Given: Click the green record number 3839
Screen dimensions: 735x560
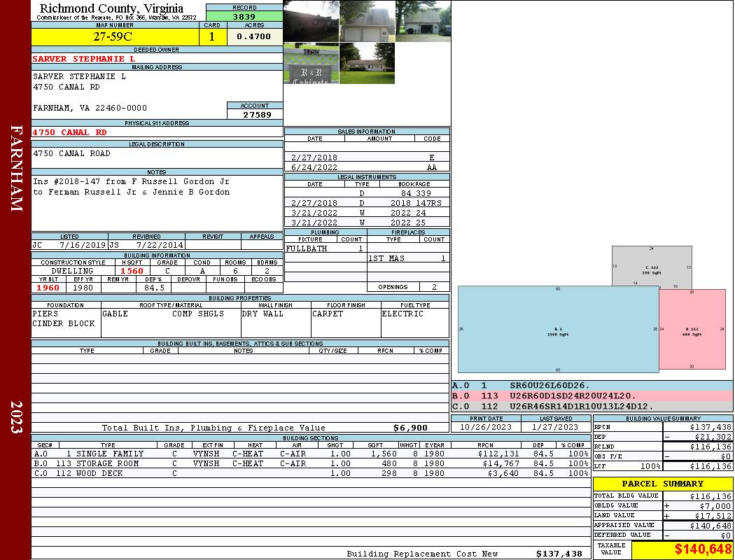Looking at the screenshot, I should 244,16.
